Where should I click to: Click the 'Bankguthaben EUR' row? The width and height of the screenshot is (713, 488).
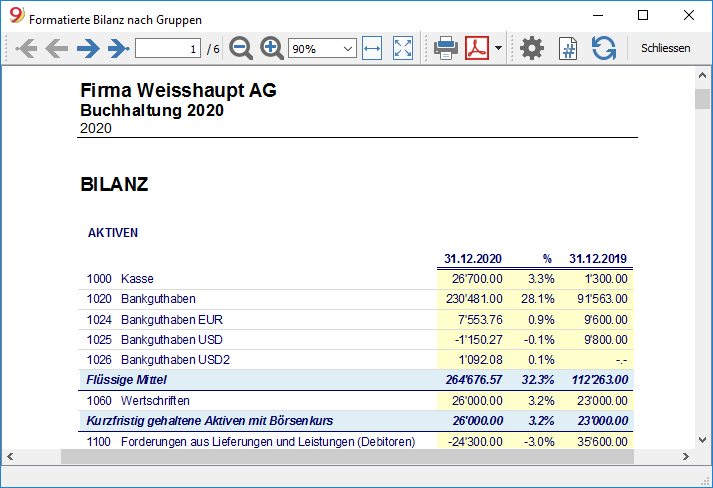355,319
